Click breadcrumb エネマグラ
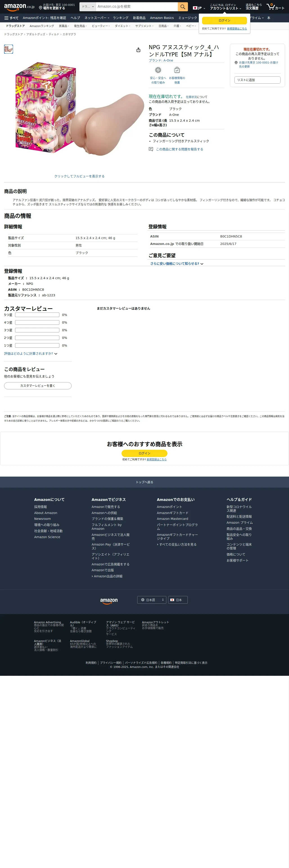Viewport: 289px width, 868px height. coord(69,34)
